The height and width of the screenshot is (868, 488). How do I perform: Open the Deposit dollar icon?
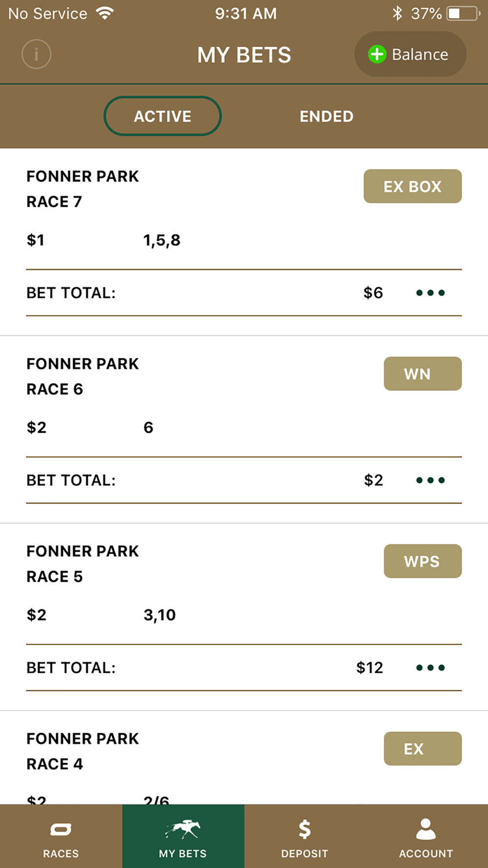tap(305, 829)
